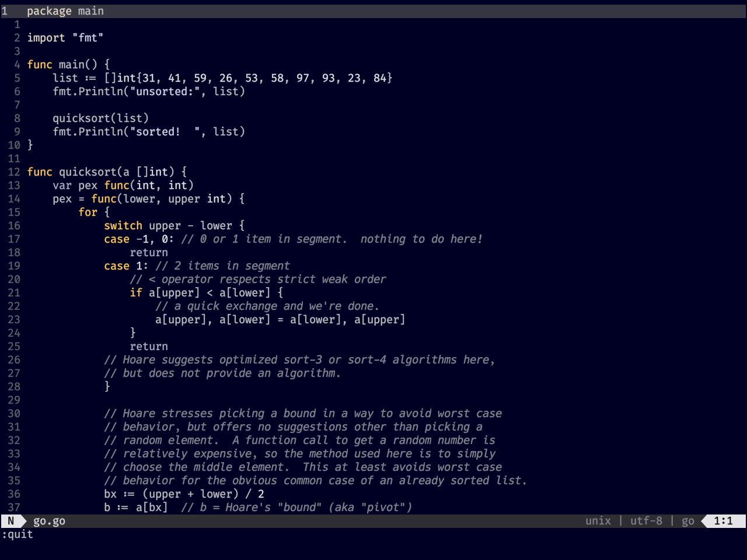Click 'var pex func(int, int)' line
The width and height of the screenshot is (747, 560).
point(123,185)
